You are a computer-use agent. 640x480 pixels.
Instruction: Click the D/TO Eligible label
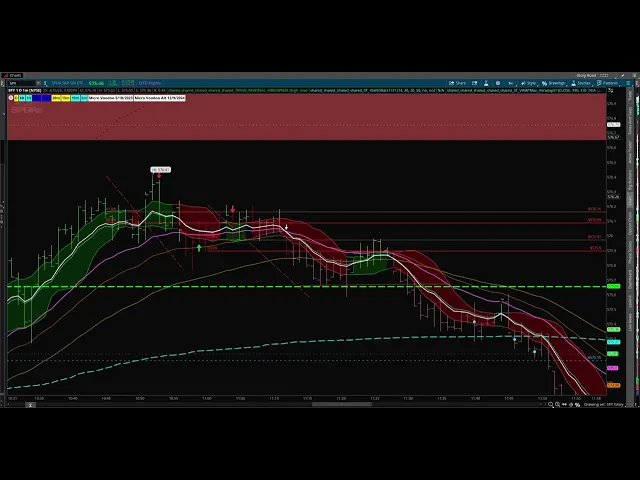pyautogui.click(x=149, y=83)
